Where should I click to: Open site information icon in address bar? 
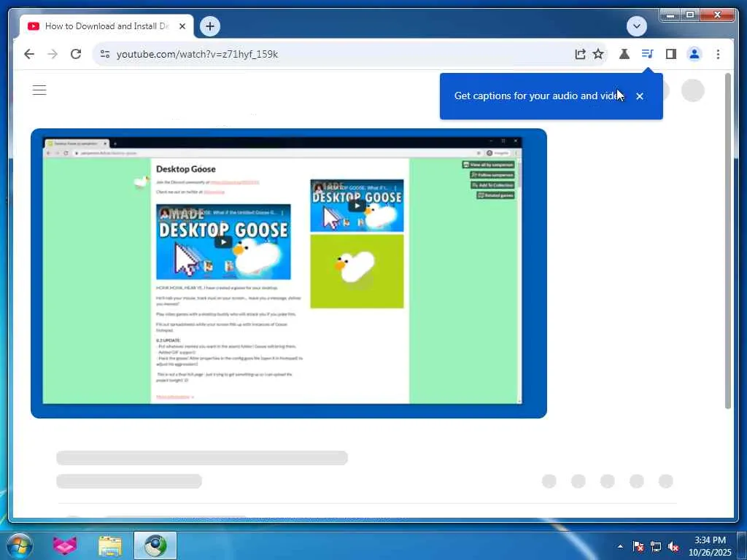[105, 54]
